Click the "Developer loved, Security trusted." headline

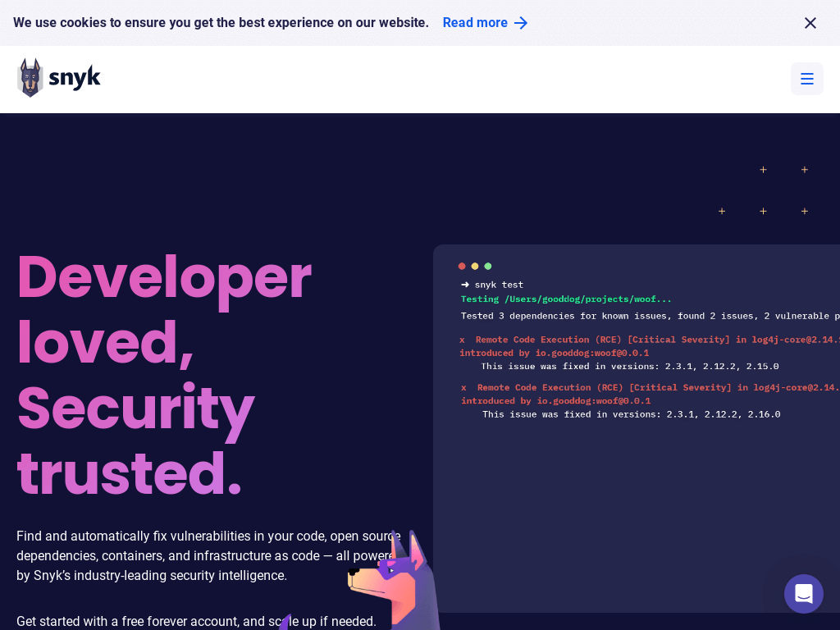[164, 374]
